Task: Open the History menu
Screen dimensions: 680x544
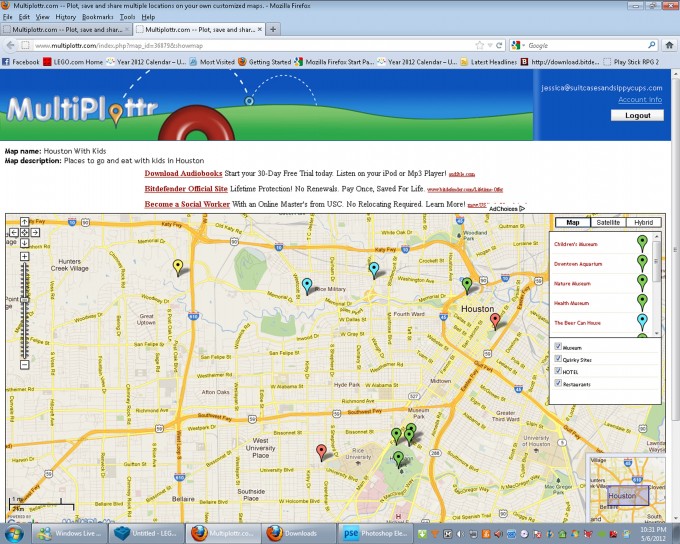Action: (65, 17)
